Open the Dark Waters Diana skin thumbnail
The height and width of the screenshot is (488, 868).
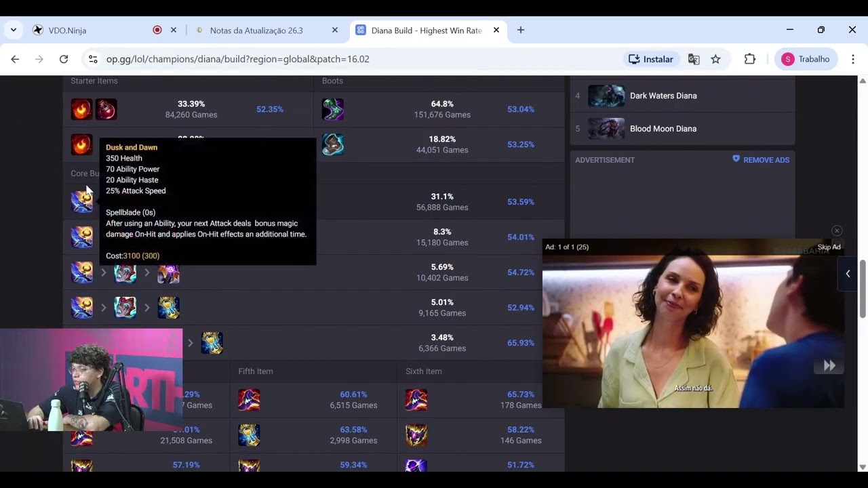tap(606, 96)
